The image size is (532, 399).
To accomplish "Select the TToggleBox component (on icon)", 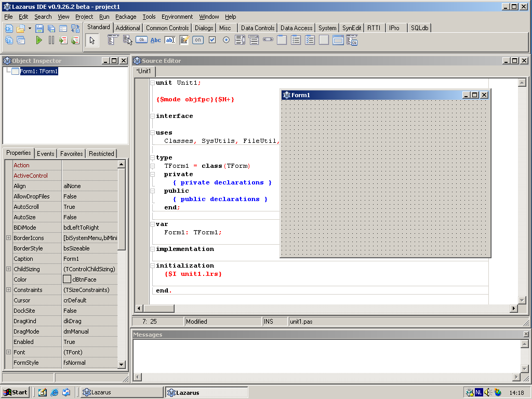I will [x=197, y=39].
